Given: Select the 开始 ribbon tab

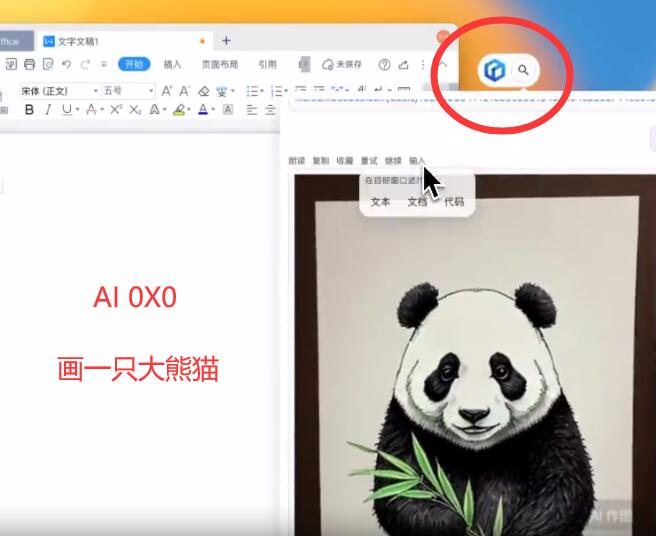Looking at the screenshot, I should (x=134, y=64).
